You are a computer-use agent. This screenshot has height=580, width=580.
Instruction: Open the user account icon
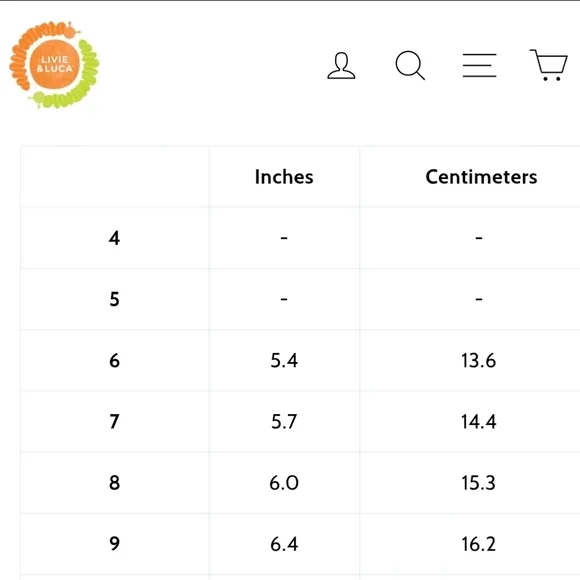pyautogui.click(x=341, y=65)
